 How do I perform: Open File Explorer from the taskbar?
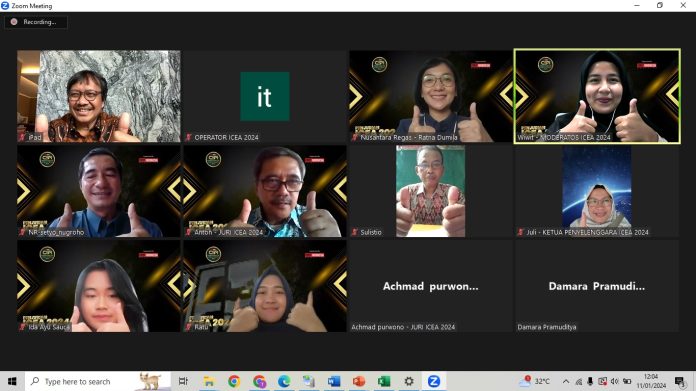[209, 381]
